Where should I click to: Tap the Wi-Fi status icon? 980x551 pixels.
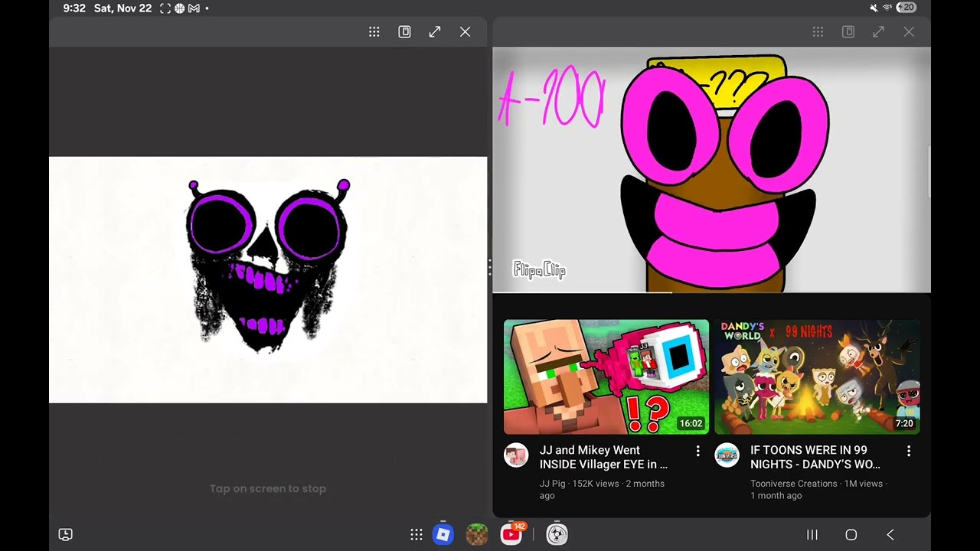coord(887,8)
